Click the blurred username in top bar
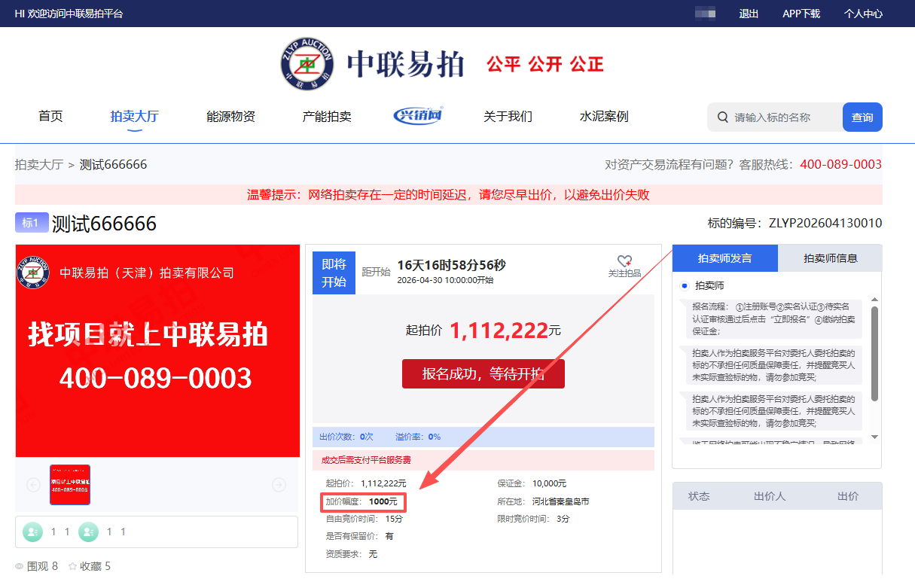The height and width of the screenshot is (588, 915). (705, 14)
